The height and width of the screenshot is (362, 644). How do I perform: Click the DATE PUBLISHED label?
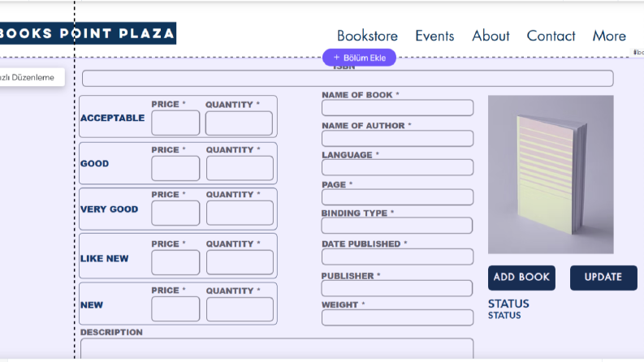coord(361,243)
